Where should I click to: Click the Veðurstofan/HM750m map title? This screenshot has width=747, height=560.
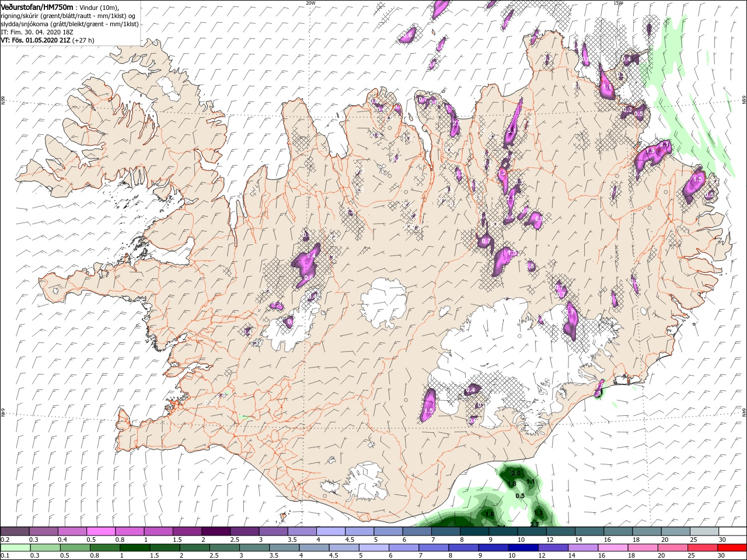(37, 6)
